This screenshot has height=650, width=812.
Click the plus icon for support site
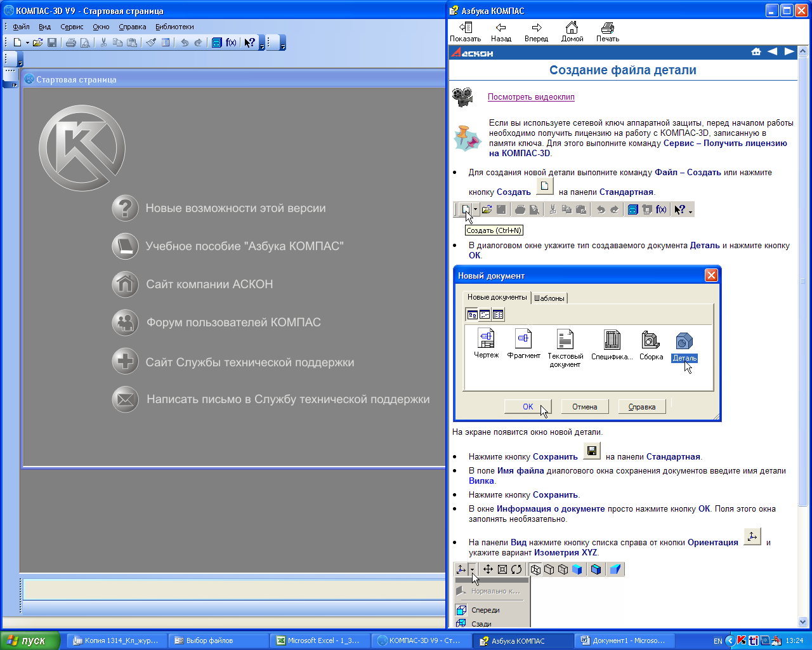(125, 361)
